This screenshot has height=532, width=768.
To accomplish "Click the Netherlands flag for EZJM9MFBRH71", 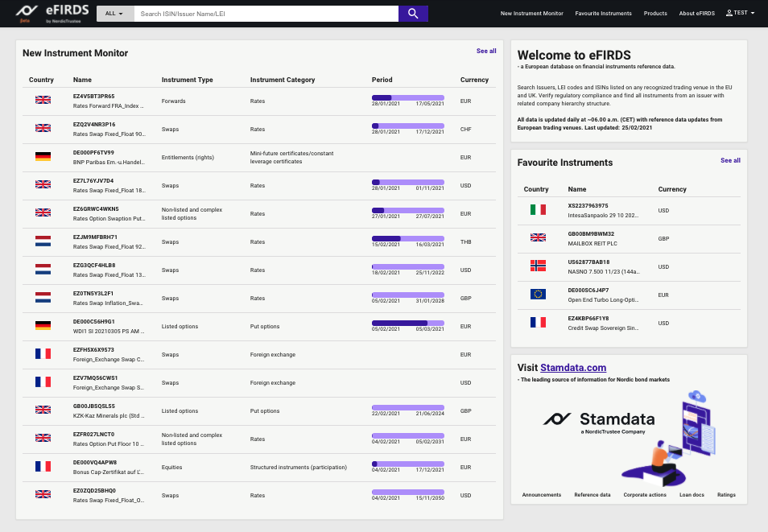I will point(43,241).
